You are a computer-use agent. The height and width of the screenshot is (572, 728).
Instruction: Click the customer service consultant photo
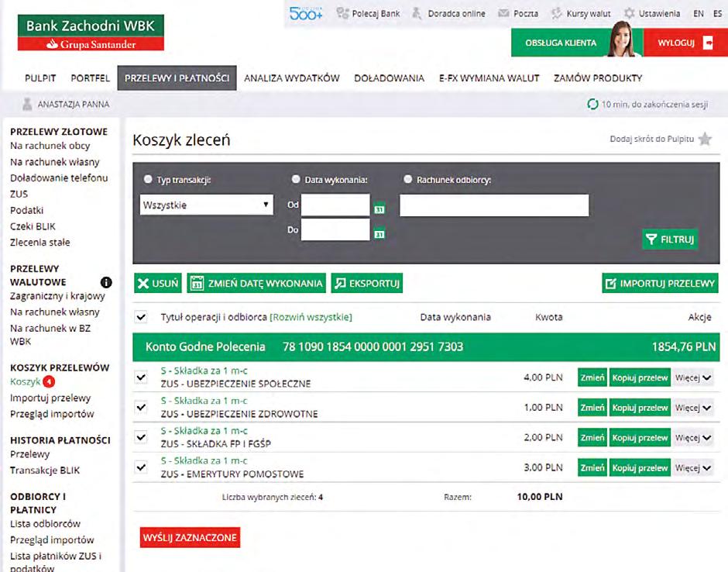[x=623, y=39]
